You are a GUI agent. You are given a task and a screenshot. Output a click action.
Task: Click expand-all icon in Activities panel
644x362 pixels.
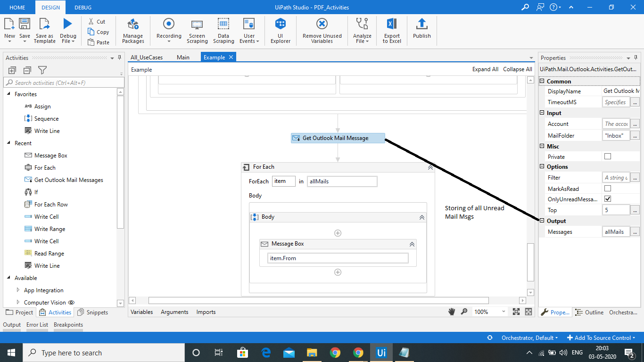pos(12,70)
